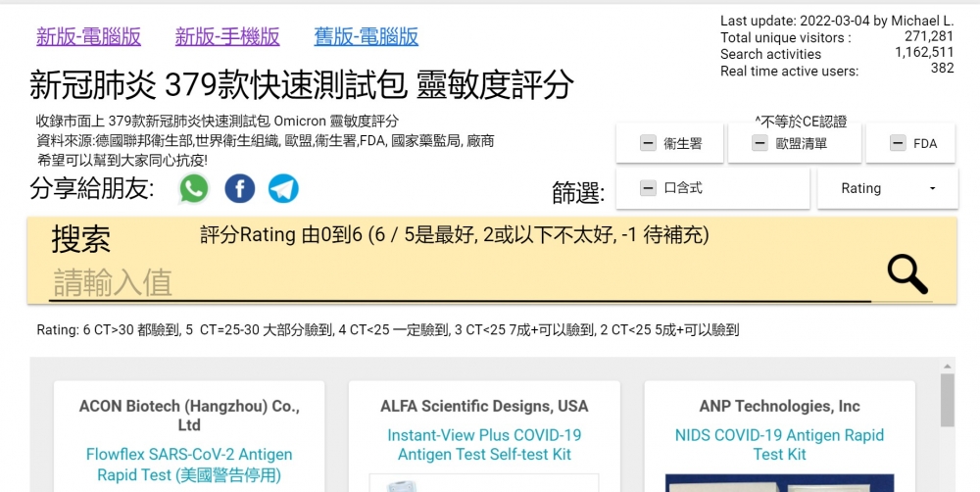Share via the WhatsApp icon
The image size is (980, 492).
click(194, 188)
